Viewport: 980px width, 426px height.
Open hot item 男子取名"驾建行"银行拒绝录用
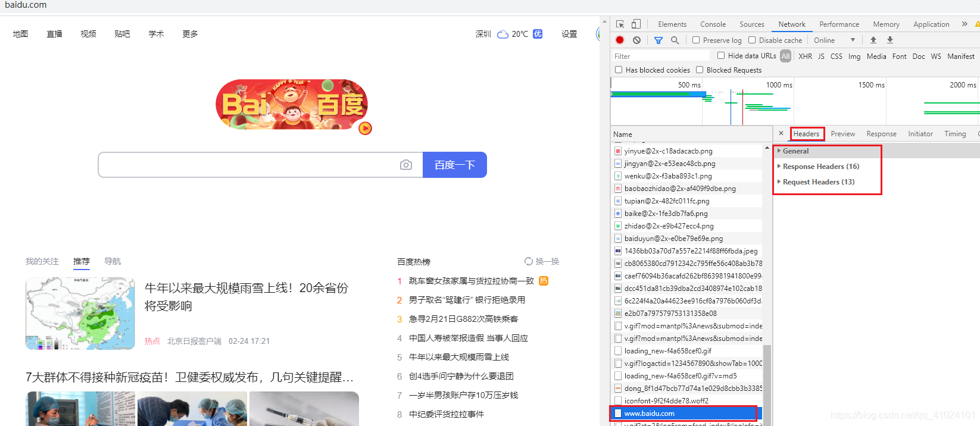[467, 300]
